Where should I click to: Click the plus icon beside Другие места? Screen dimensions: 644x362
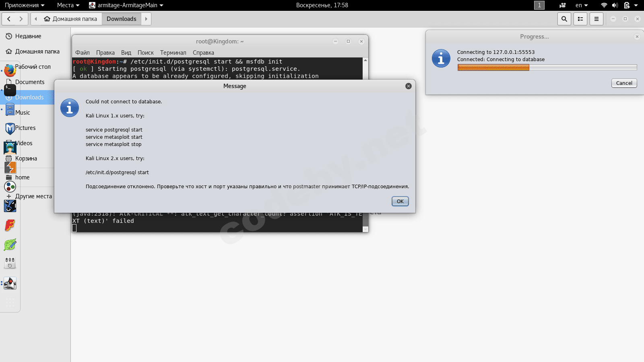coord(9,196)
